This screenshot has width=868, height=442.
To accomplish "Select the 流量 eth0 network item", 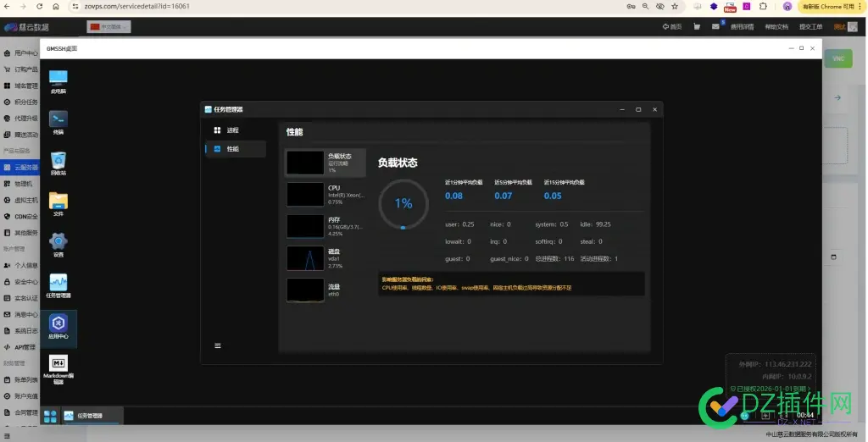I will pos(325,290).
